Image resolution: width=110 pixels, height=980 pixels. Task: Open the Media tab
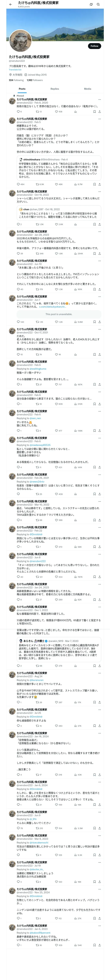click(x=87, y=89)
